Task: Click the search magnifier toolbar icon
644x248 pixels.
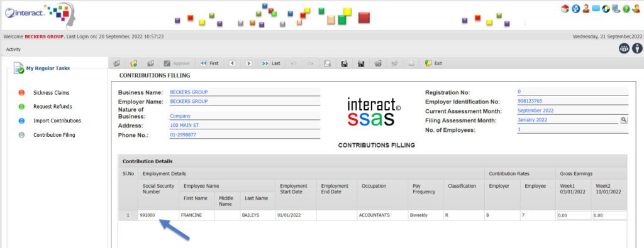Action: click(x=327, y=63)
